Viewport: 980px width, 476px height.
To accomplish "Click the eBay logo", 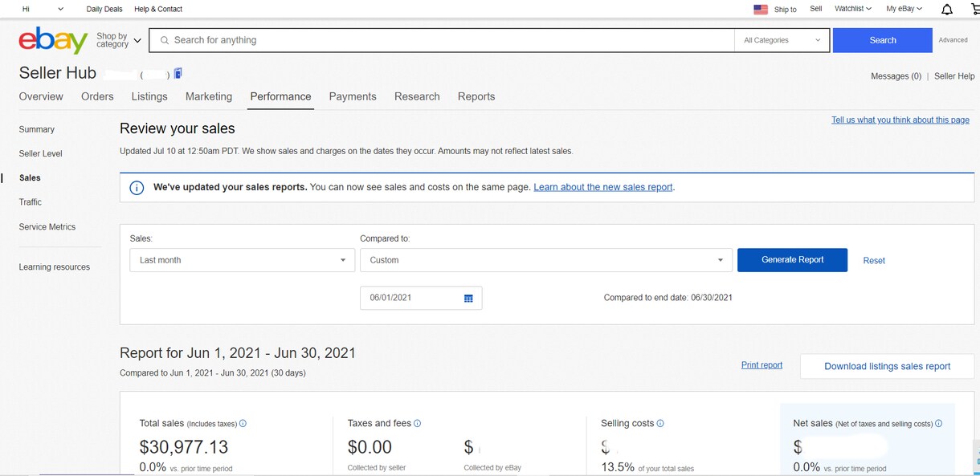I will click(x=53, y=40).
